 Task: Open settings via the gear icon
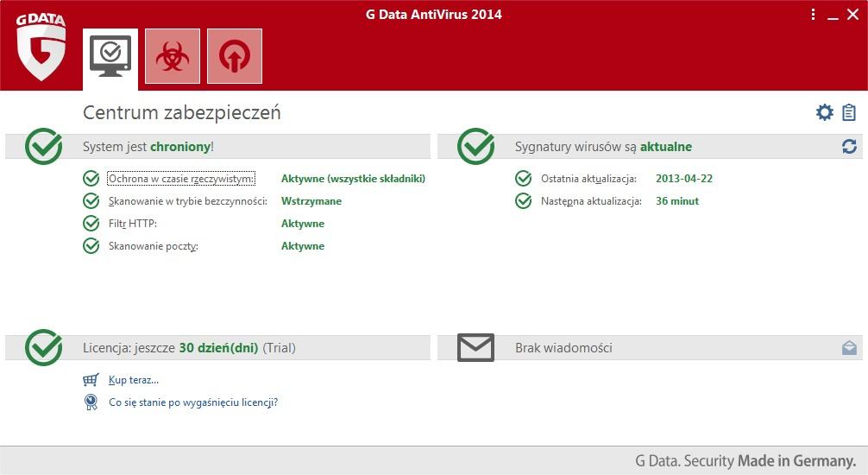[x=824, y=112]
